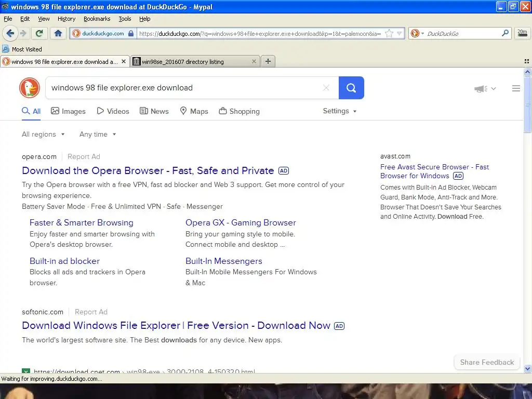Viewport: 532px width, 399px height.
Task: Open Download Windows File Explorer softonic link
Action: coord(176,326)
